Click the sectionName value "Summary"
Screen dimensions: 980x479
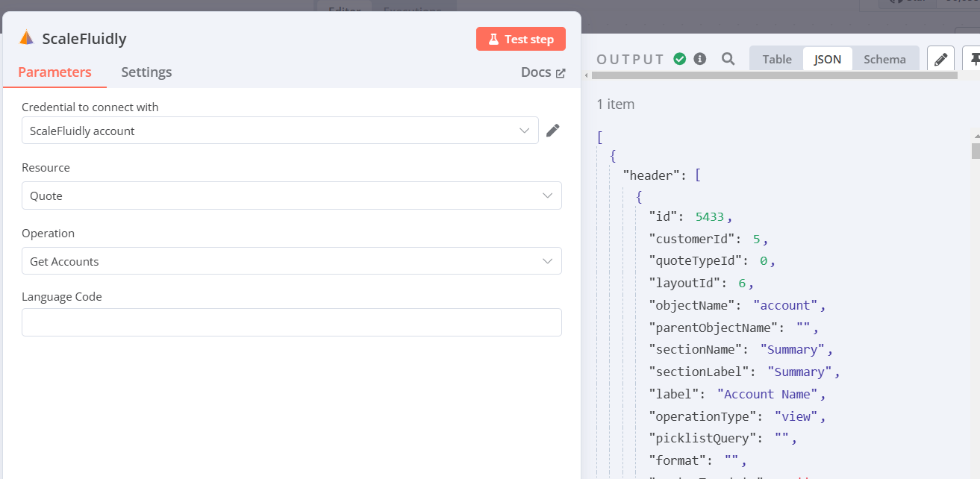[x=793, y=349]
